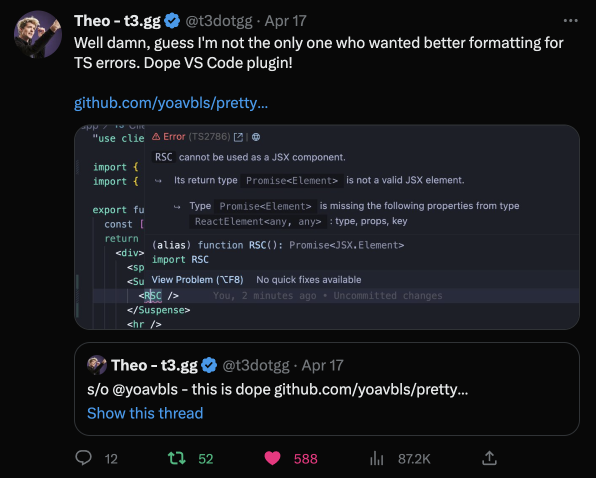
Task: Click the Apr 17 date in quoted tweet
Action: pyautogui.click(x=322, y=366)
